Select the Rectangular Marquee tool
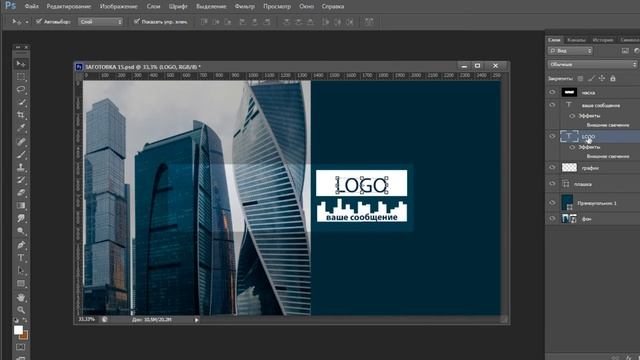640x360 pixels. point(20,77)
